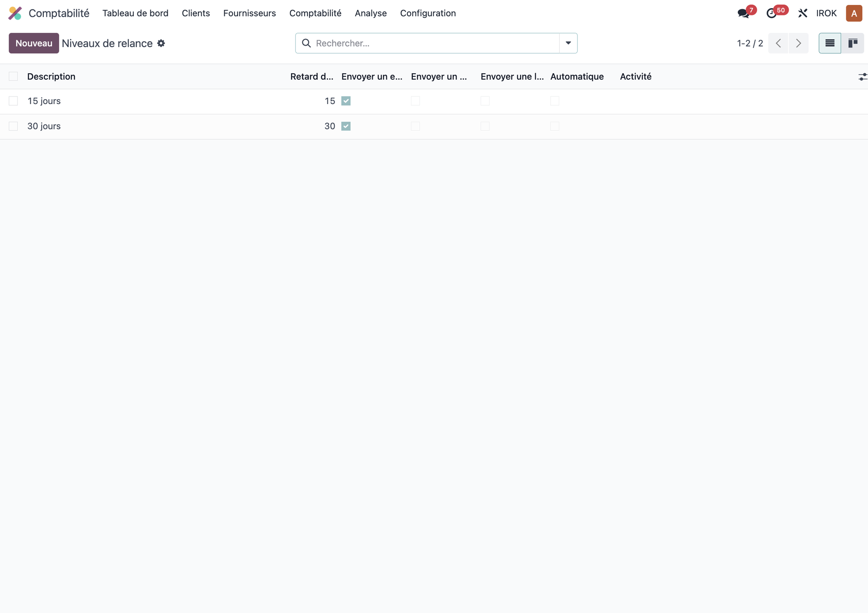Select the 15 jours row checkbox
This screenshot has height=613, width=868.
(x=14, y=101)
